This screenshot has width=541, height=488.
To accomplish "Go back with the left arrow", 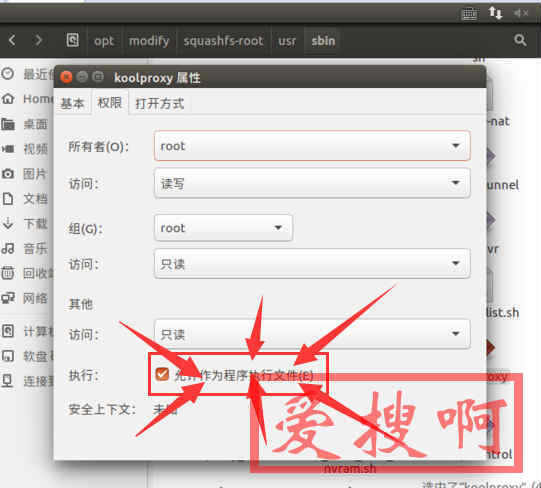I will pos(12,40).
